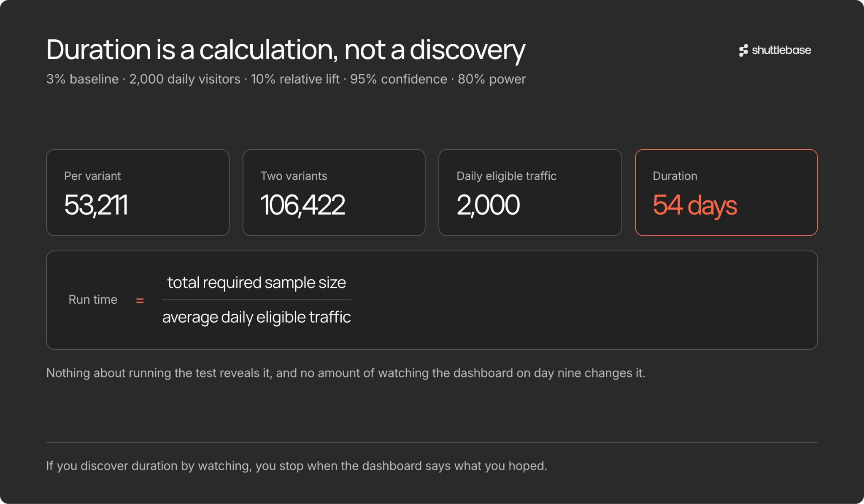Click the total required sample size numerator
This screenshot has height=504, width=864.
(256, 283)
